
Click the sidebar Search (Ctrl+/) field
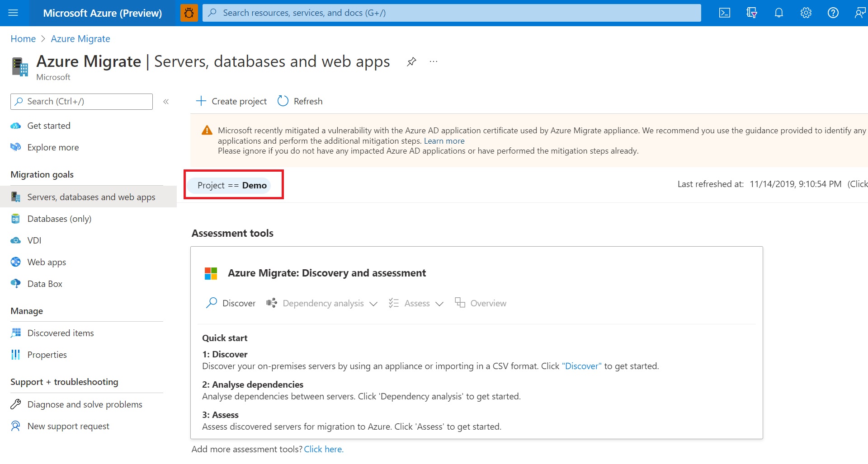point(81,102)
